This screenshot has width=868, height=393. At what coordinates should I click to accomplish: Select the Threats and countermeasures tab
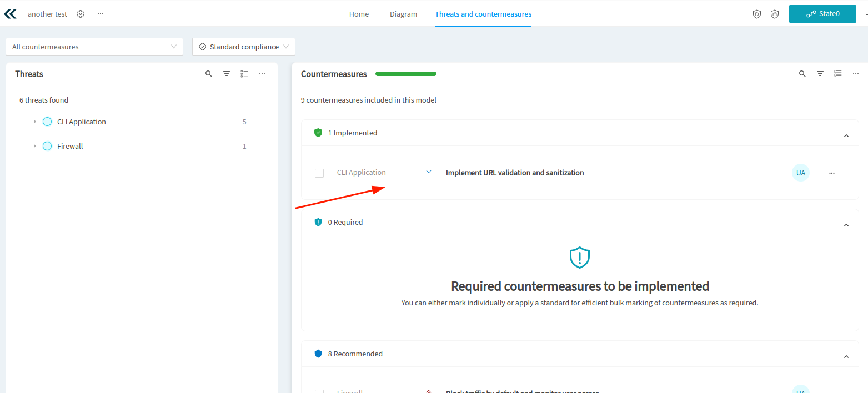pyautogui.click(x=483, y=14)
